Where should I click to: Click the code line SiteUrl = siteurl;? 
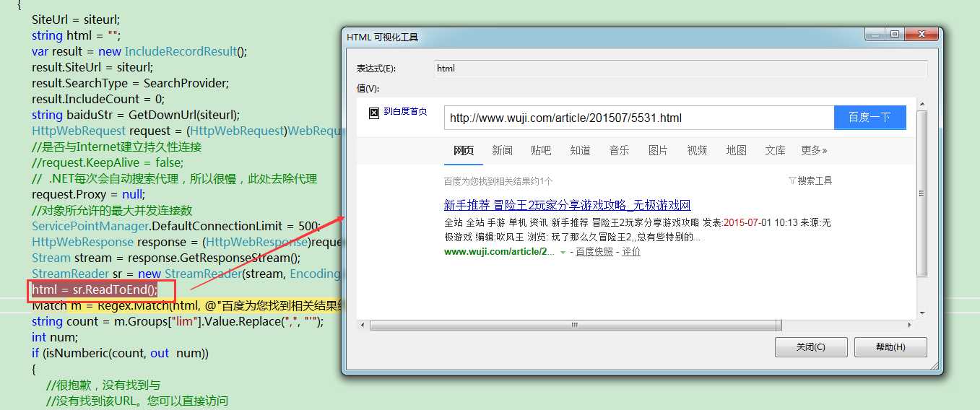pos(76,19)
